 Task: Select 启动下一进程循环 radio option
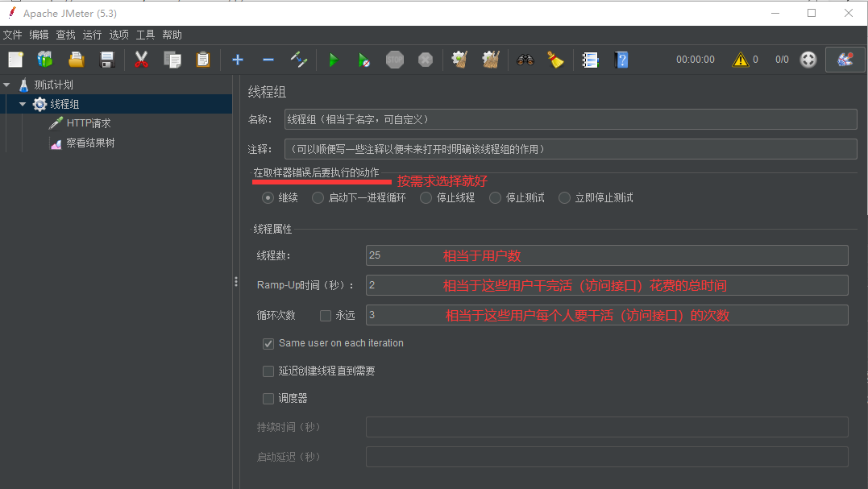(318, 198)
